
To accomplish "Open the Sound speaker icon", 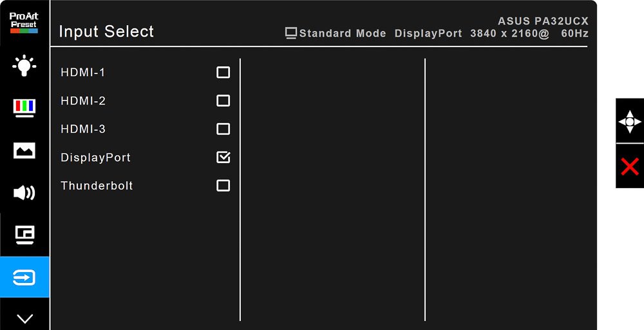I will 24,193.
